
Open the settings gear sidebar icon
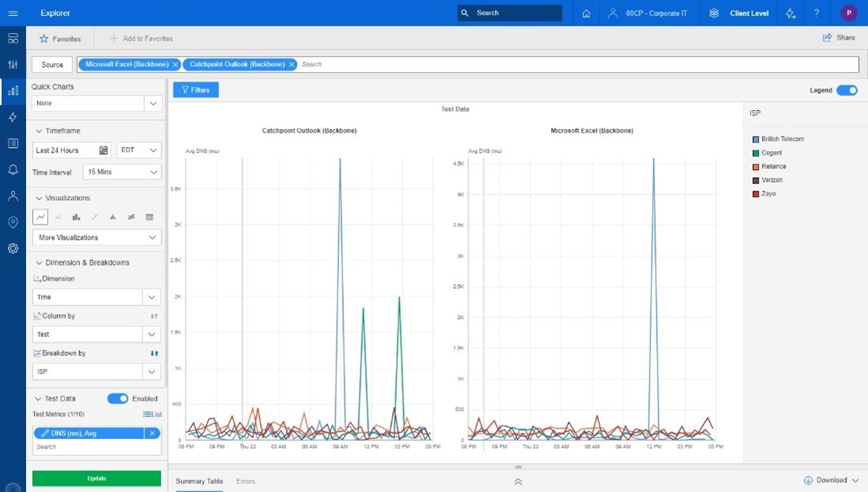[x=13, y=248]
